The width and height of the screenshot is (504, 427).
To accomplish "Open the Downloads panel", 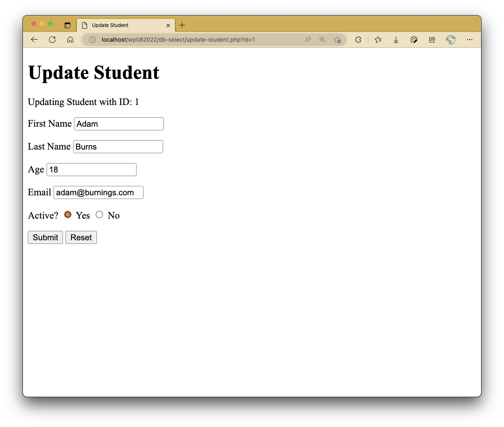I will point(396,40).
